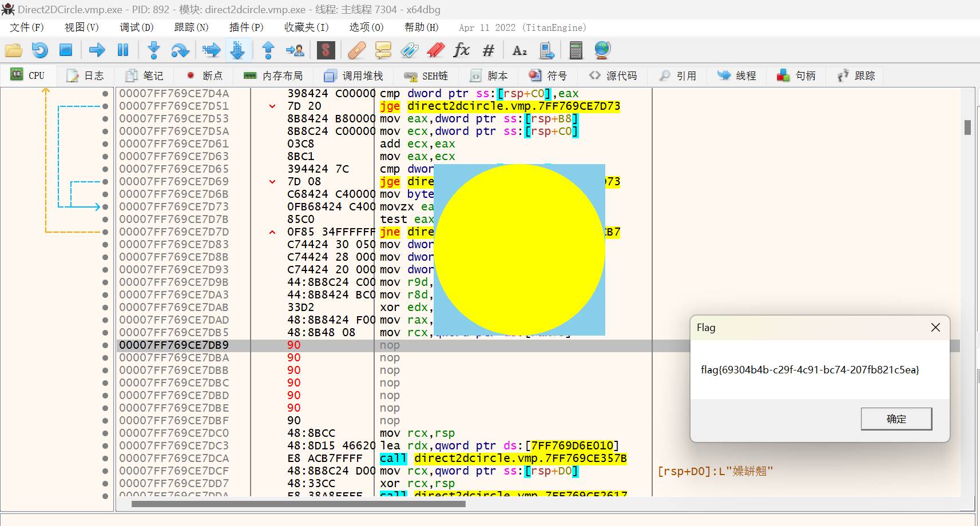The width and height of the screenshot is (980, 526).
Task: Click the Open file folder icon
Action: 14,50
